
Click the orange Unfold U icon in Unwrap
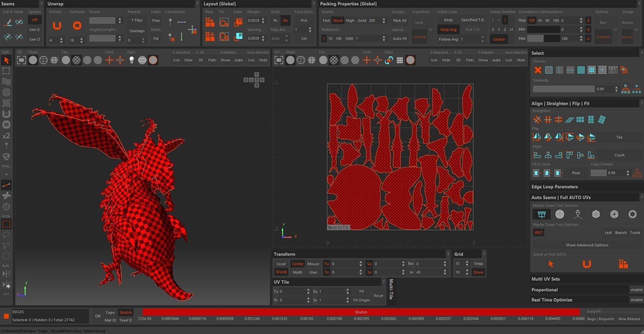click(x=57, y=26)
